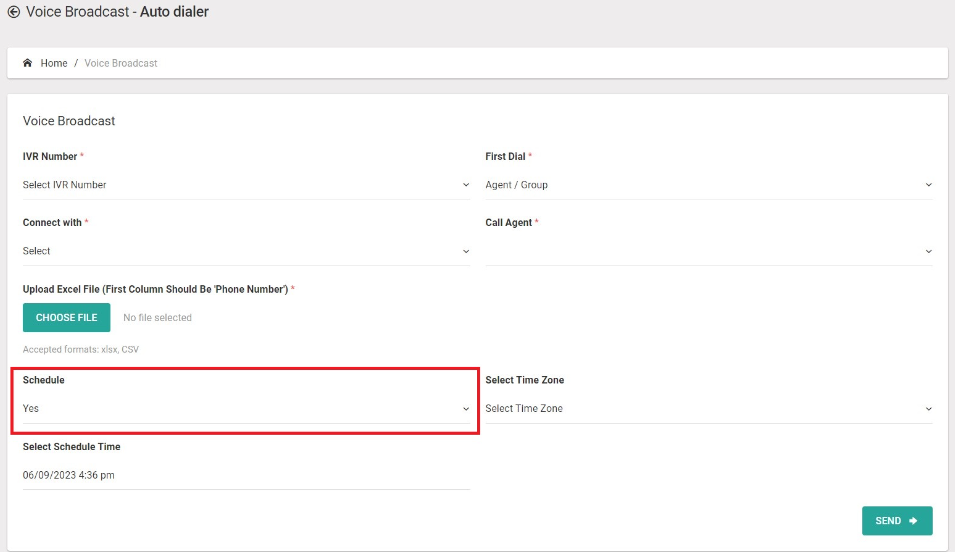This screenshot has width=955, height=552.
Task: Click the Voice Broadcast form heading
Action: pos(69,121)
